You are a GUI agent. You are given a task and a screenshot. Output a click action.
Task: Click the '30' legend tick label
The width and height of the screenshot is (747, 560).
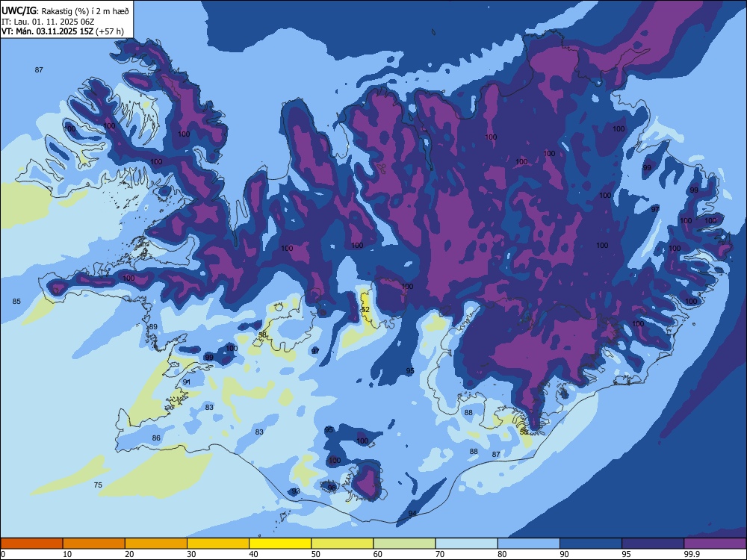[191, 554]
